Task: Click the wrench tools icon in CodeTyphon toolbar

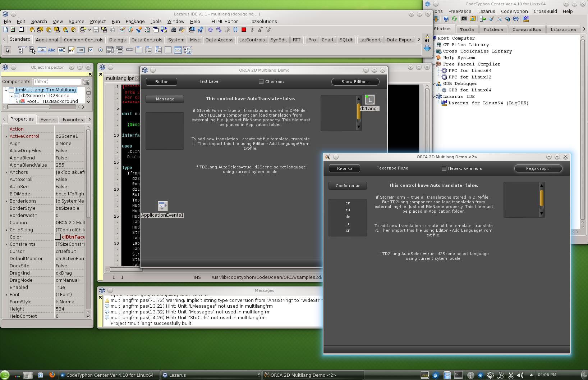Action: point(499,19)
